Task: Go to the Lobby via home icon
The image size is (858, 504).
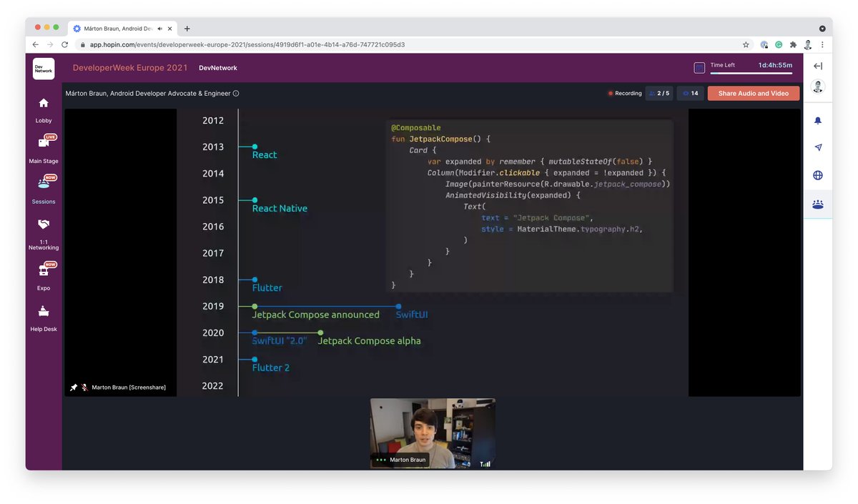Action: pos(44,103)
